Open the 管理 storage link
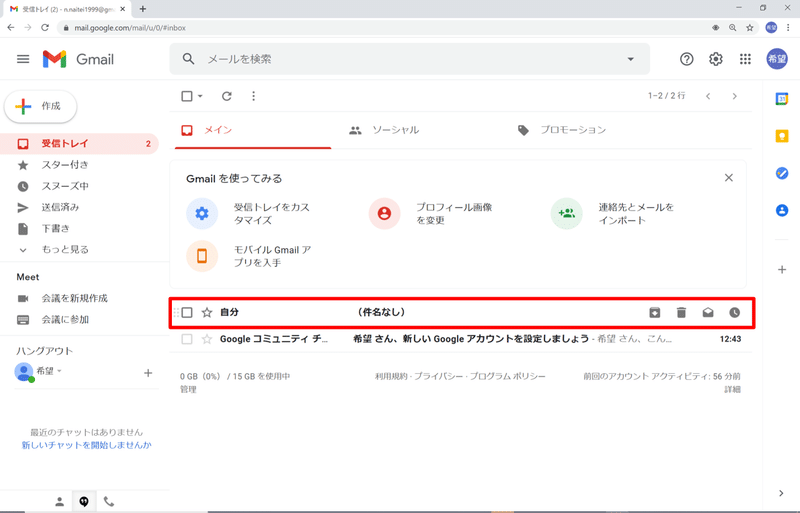Image resolution: width=800 pixels, height=513 pixels. 188,389
